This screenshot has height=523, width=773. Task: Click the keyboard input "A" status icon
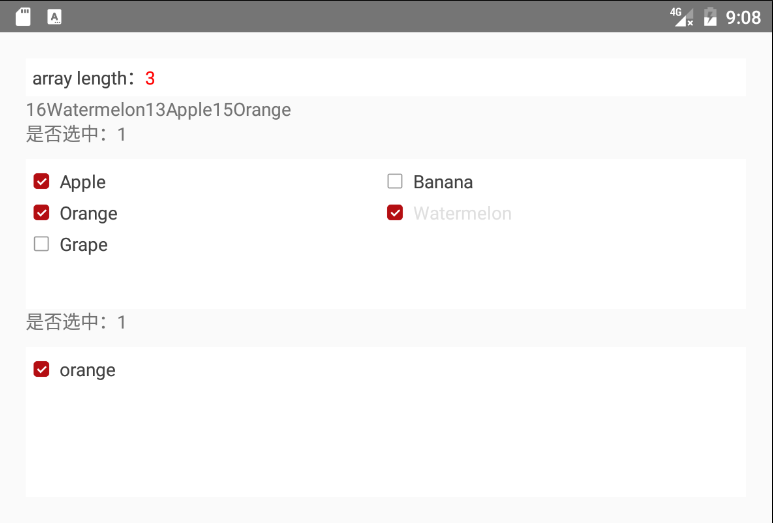click(54, 17)
